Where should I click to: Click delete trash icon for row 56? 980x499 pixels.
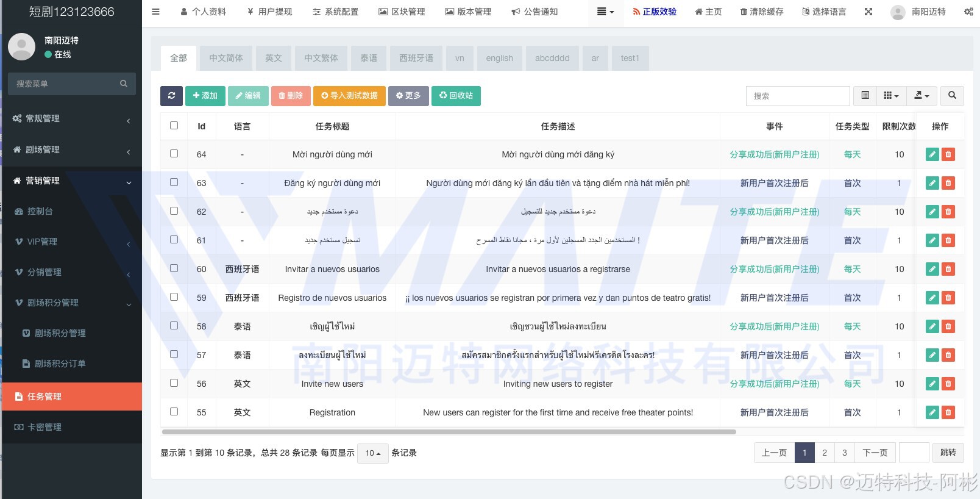point(948,384)
